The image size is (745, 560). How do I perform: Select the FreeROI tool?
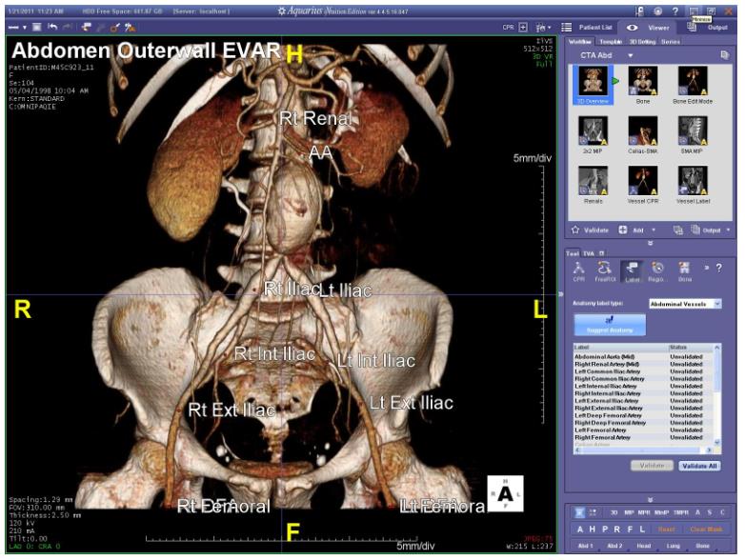(604, 270)
